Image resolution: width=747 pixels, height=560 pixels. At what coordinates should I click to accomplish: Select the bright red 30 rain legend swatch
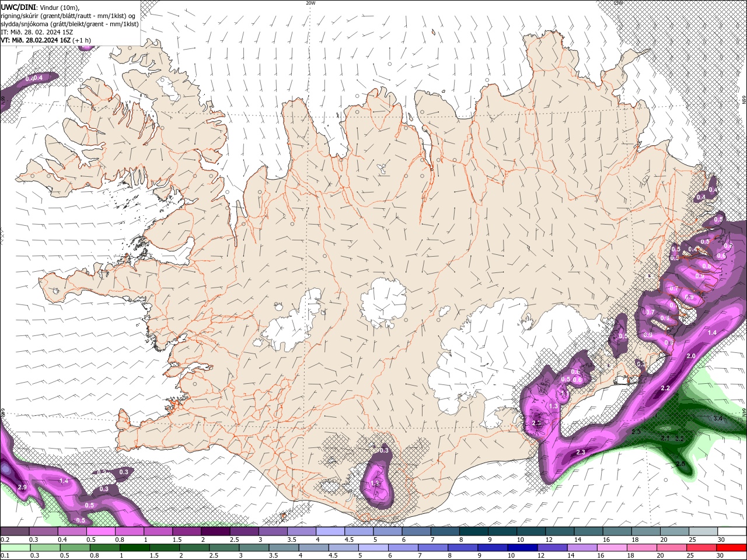(731, 547)
